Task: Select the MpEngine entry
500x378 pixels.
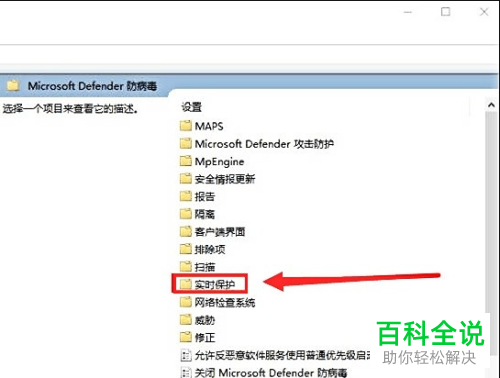Action: point(219,162)
